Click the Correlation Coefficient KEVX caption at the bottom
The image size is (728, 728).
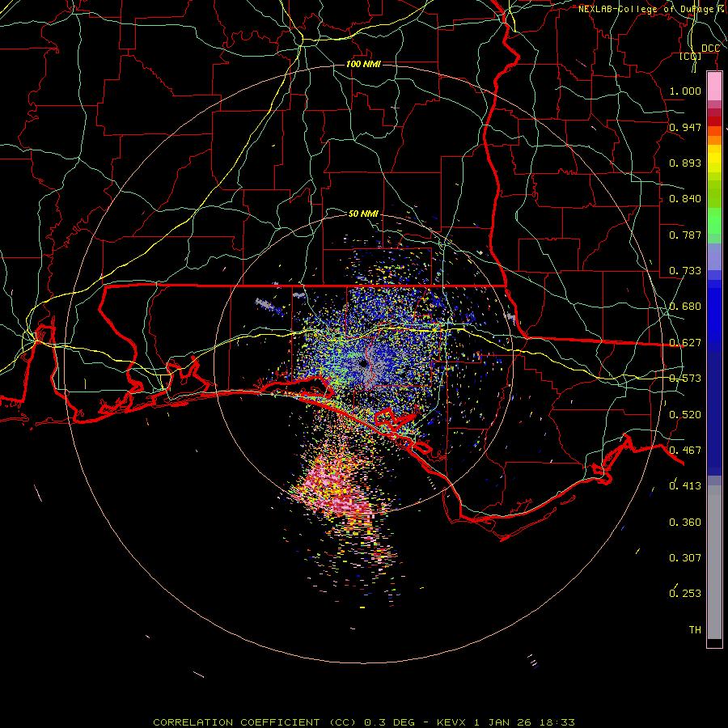tap(364, 722)
